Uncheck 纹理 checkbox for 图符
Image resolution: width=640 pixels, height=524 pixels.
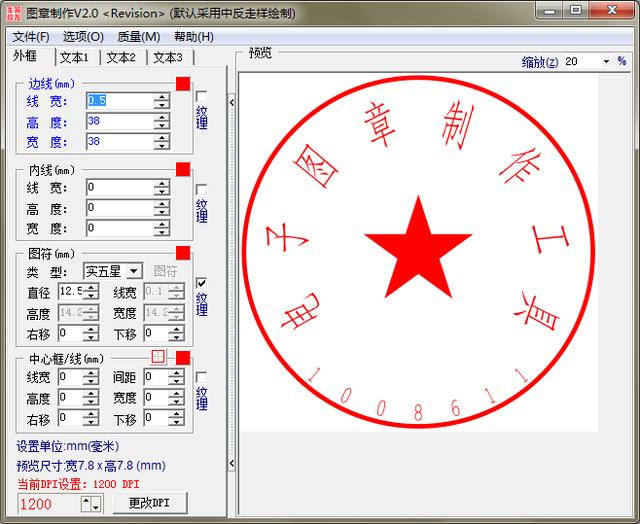[201, 283]
